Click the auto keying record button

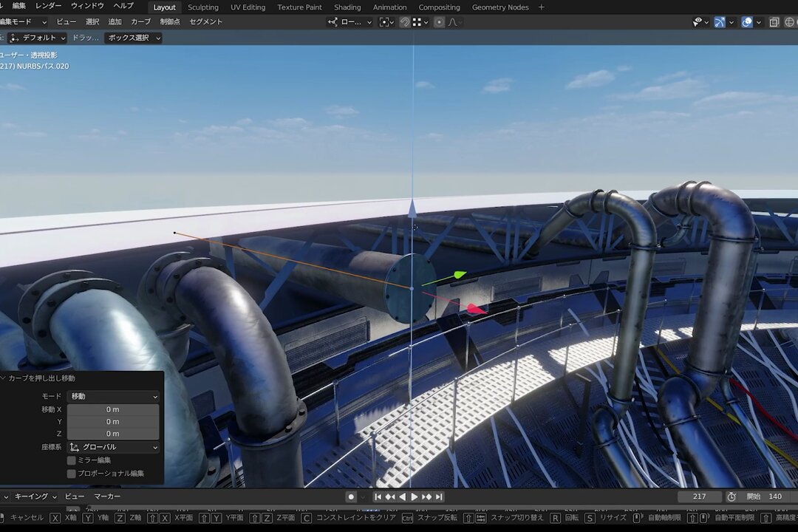(352, 497)
